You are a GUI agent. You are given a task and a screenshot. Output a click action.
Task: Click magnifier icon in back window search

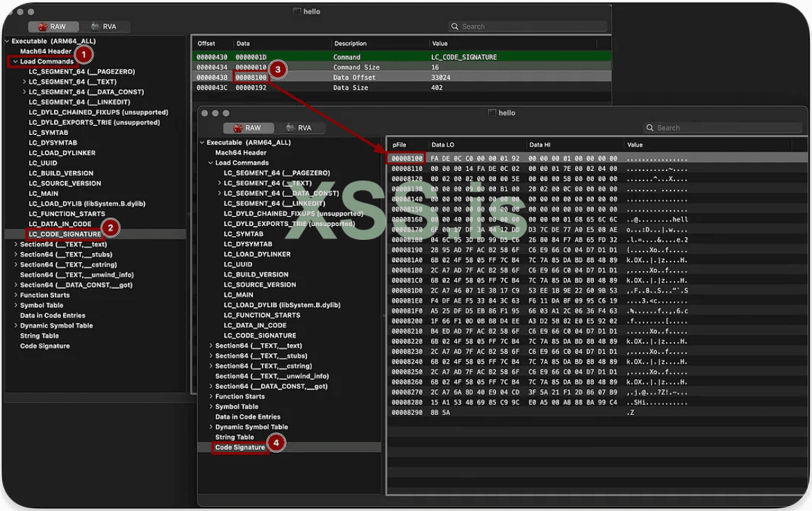455,26
